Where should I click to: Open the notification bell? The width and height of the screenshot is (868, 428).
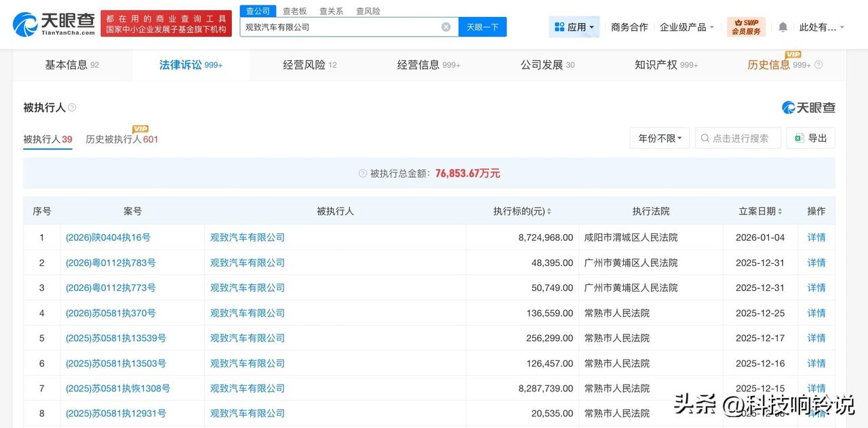click(783, 27)
